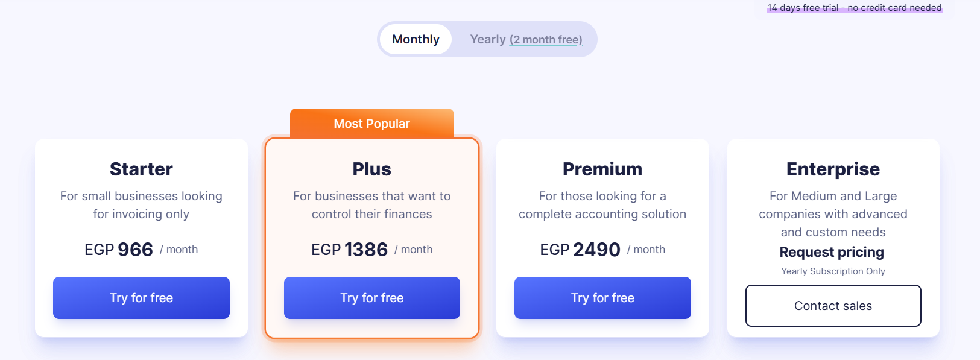Select the Plus plan heading

(371, 169)
